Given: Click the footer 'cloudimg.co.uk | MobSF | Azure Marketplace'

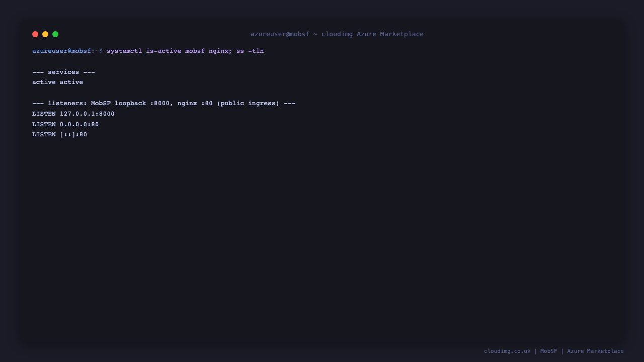Looking at the screenshot, I should 554,351.
